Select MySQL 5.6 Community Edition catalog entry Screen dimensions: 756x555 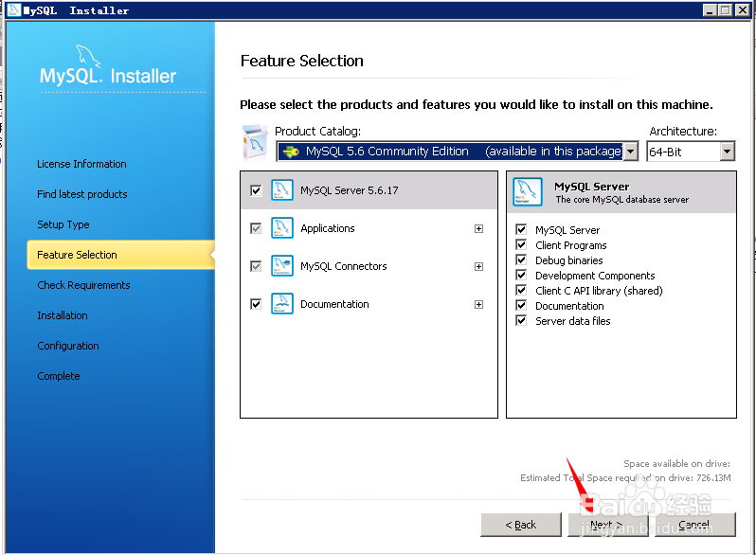click(x=450, y=152)
